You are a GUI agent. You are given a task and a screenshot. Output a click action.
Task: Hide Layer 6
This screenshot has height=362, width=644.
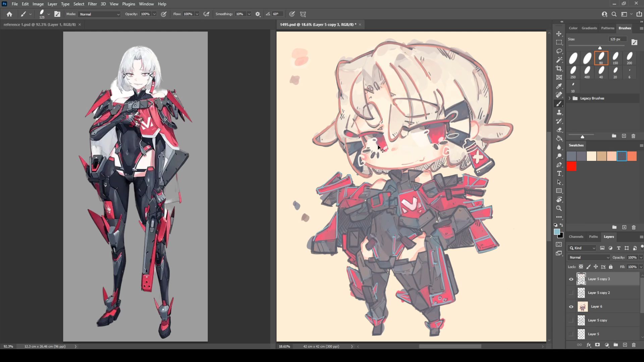point(571,306)
